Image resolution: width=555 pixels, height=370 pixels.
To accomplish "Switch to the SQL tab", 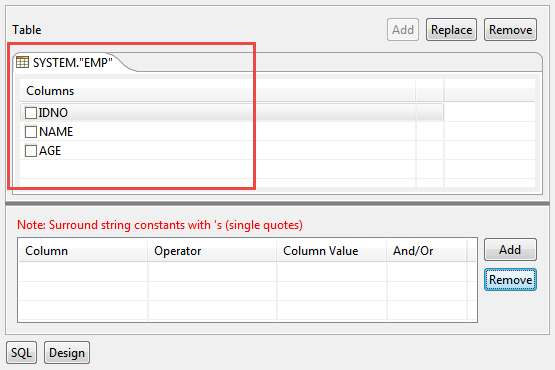I will [21, 353].
